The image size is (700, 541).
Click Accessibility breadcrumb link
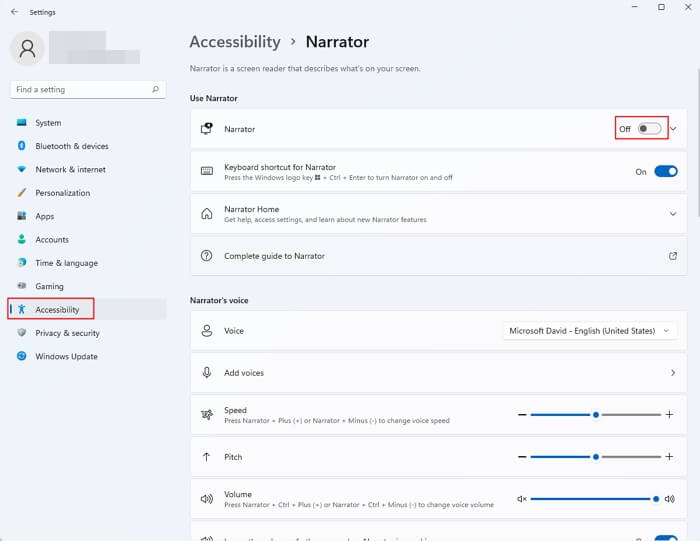pyautogui.click(x=235, y=42)
